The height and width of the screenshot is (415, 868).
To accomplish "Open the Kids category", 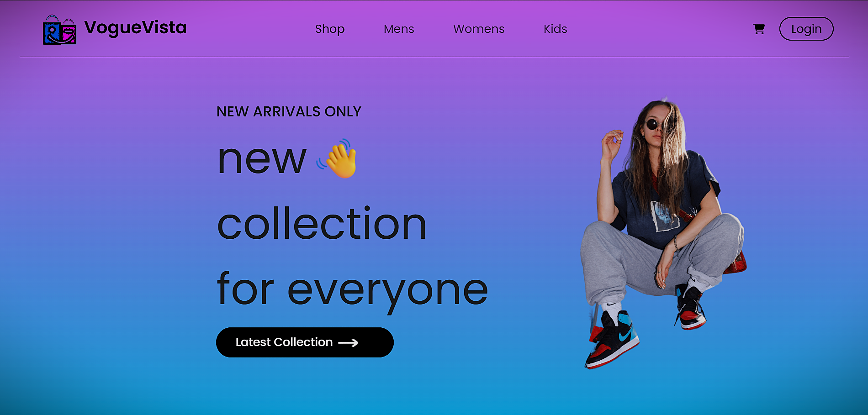I will pos(556,29).
